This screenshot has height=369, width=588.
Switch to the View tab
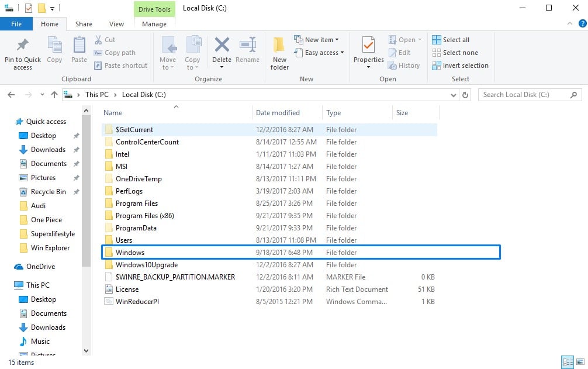[116, 24]
